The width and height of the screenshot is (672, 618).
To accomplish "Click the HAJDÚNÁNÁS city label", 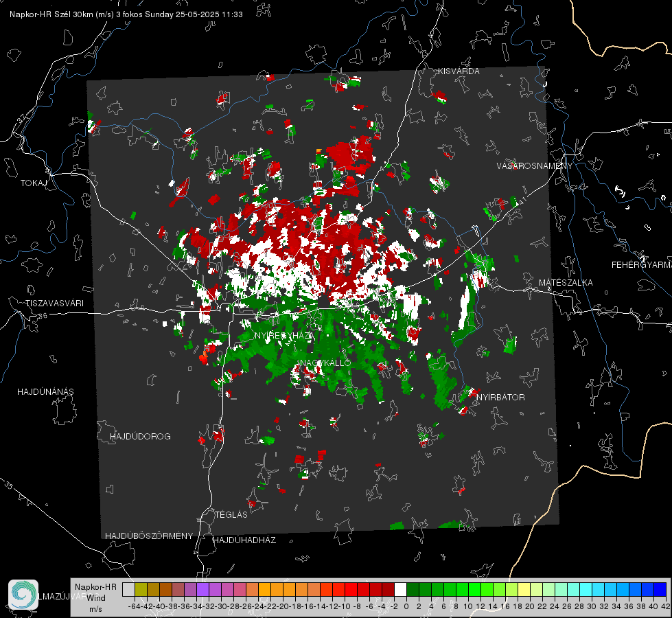I will (x=45, y=392).
